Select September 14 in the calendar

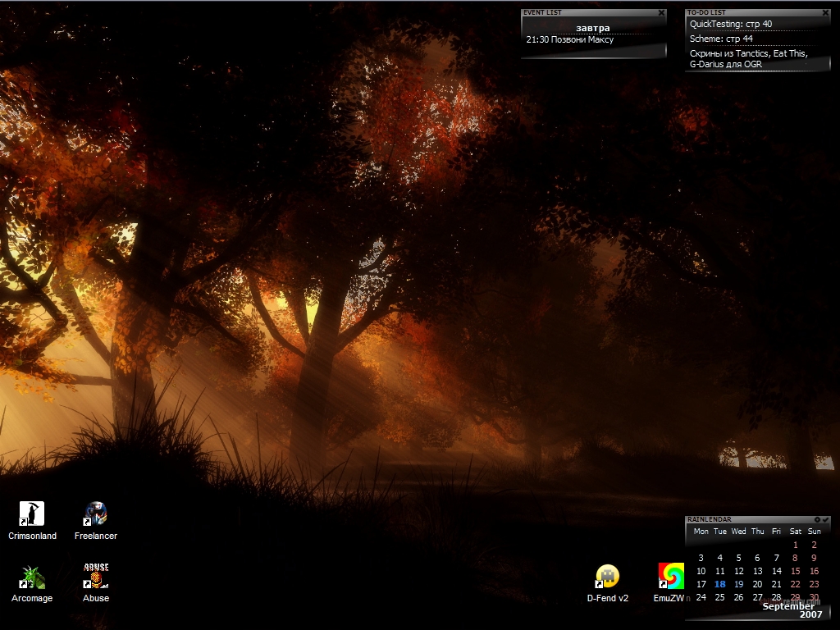(776, 571)
